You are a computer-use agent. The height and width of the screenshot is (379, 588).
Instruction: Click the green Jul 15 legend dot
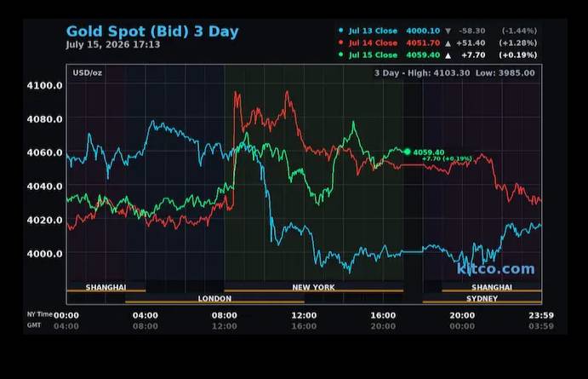tap(340, 55)
